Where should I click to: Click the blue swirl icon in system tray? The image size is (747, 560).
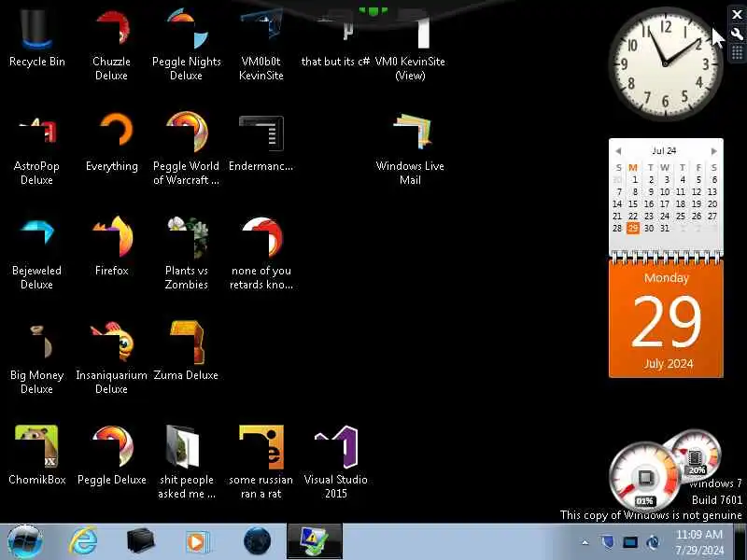tap(653, 542)
